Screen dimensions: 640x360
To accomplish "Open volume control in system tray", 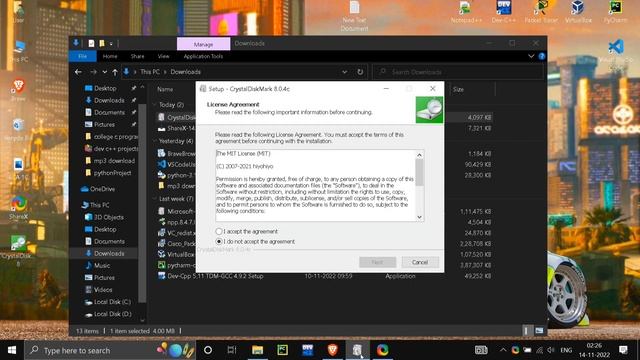I will point(551,350).
